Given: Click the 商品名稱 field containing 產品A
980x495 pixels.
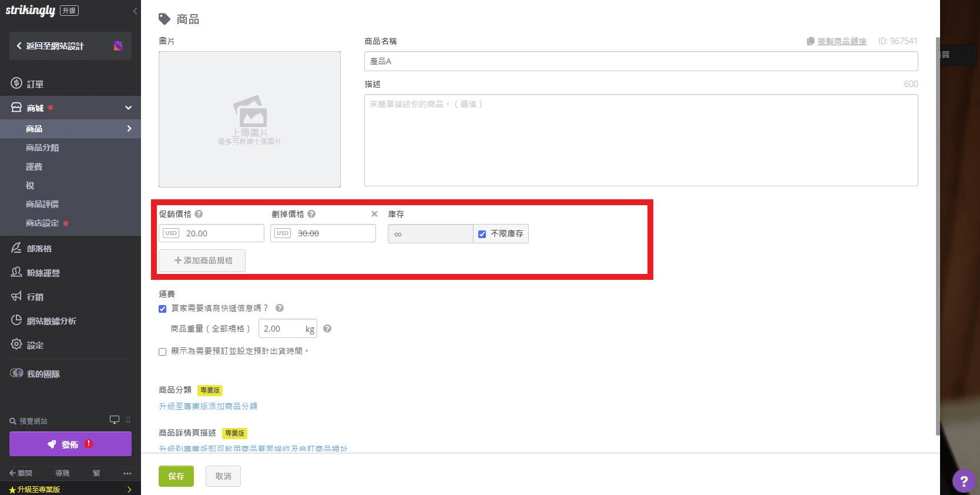Looking at the screenshot, I should click(x=641, y=61).
